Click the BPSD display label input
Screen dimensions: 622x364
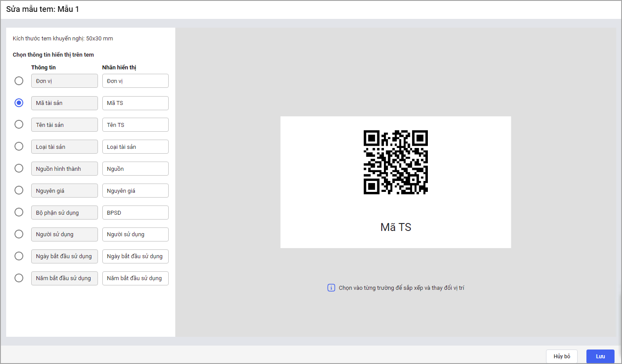pos(135,213)
